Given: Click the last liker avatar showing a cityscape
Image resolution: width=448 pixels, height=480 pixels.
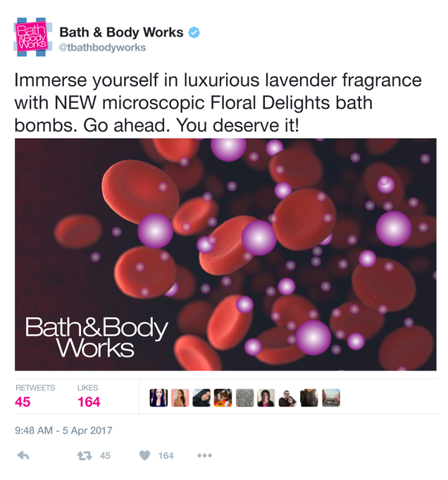Looking at the screenshot, I should point(331,398).
